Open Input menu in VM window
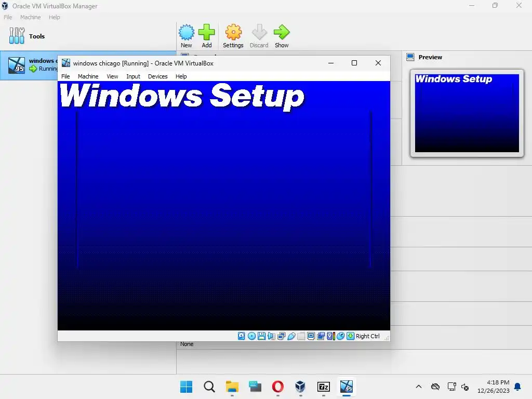This screenshot has width=532, height=399. 133,76
